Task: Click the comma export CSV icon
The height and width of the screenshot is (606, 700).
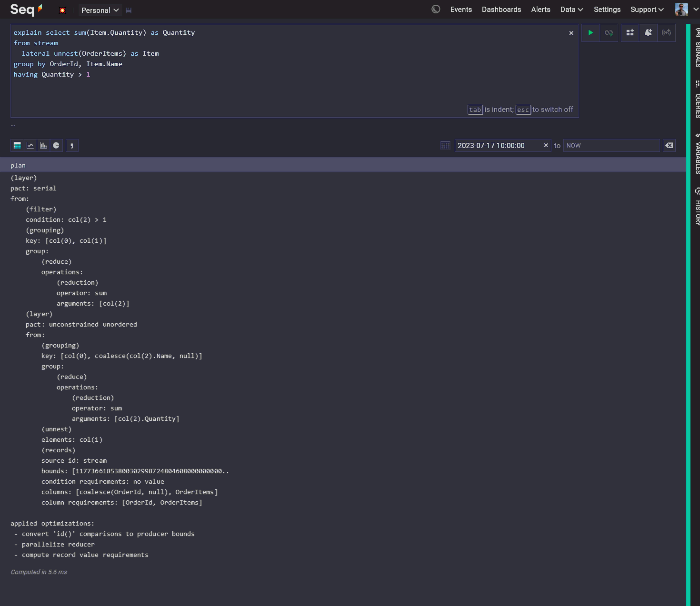Action: click(72, 146)
